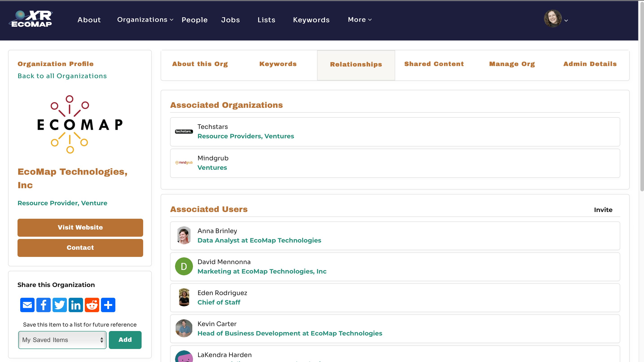Open the user account avatar menu

pos(556,19)
